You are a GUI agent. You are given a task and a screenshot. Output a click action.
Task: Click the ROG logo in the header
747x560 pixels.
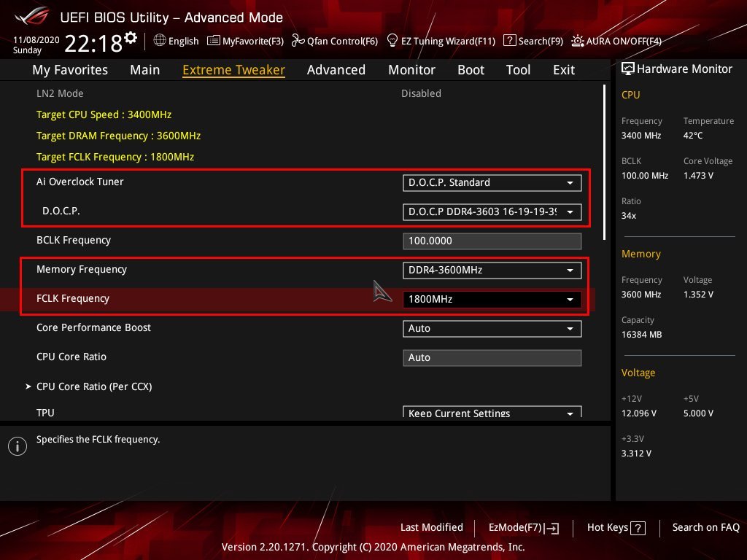pos(32,17)
